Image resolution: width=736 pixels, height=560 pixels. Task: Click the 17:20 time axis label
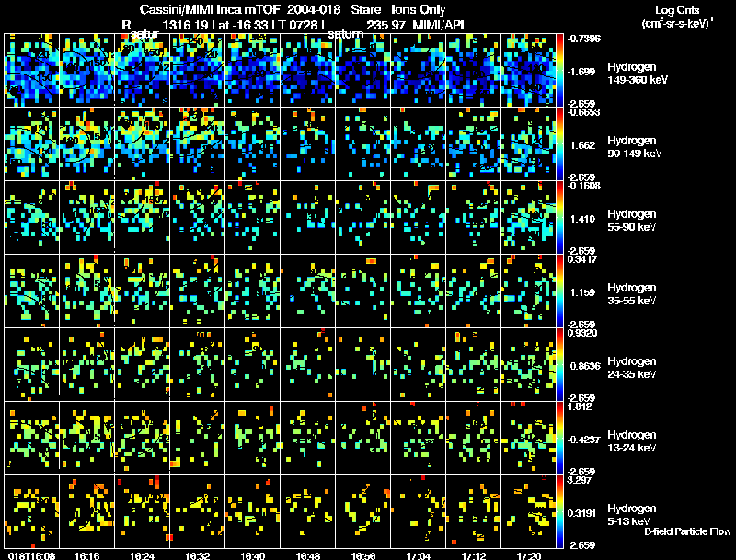click(529, 556)
